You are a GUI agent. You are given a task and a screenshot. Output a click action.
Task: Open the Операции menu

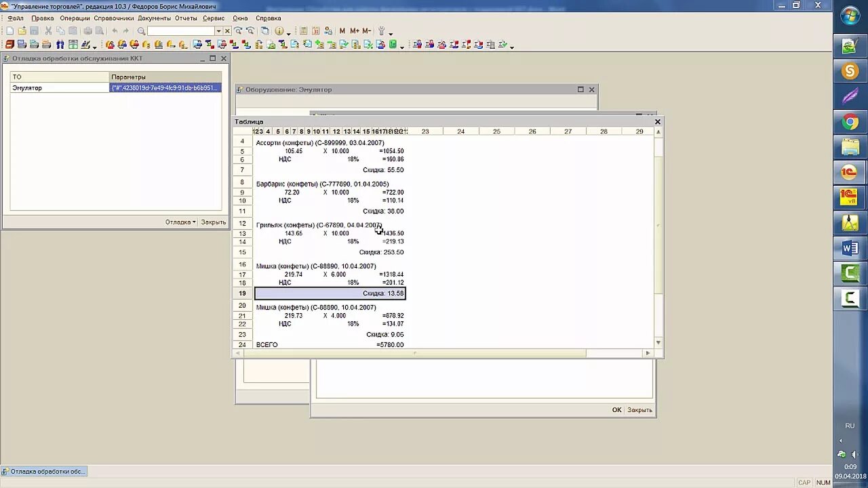[x=75, y=18]
